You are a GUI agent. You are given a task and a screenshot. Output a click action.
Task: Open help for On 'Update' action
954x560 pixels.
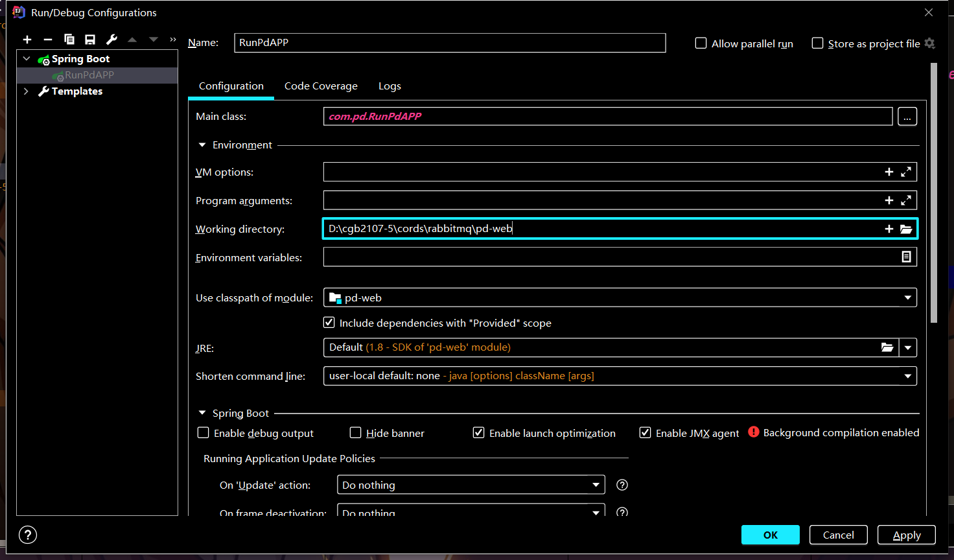622,485
